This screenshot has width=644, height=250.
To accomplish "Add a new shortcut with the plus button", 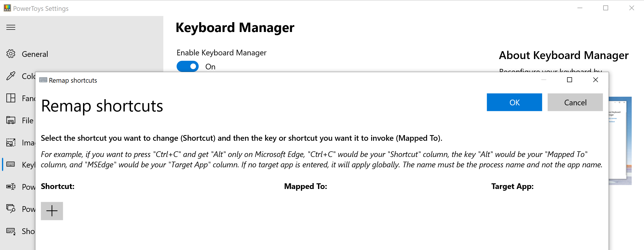I will pyautogui.click(x=52, y=211).
